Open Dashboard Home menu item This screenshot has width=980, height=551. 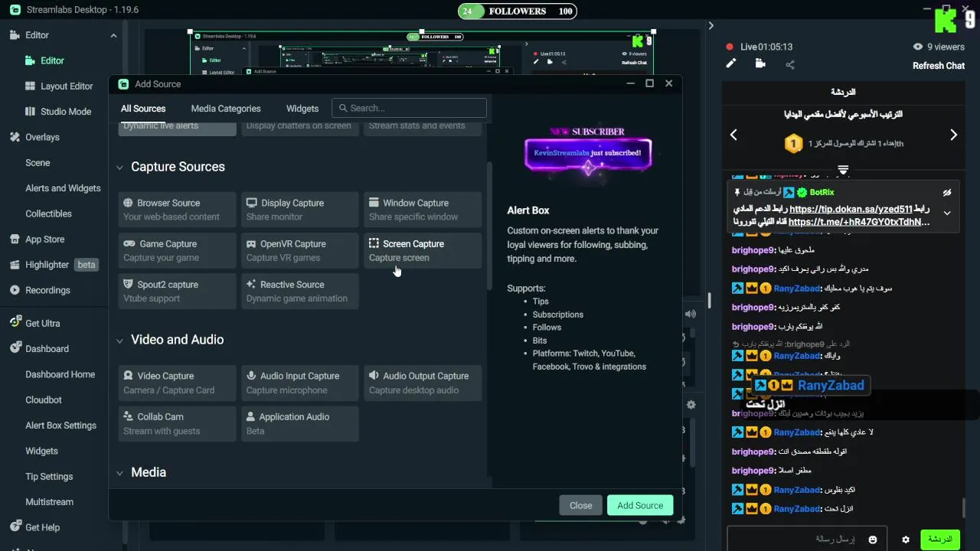60,374
